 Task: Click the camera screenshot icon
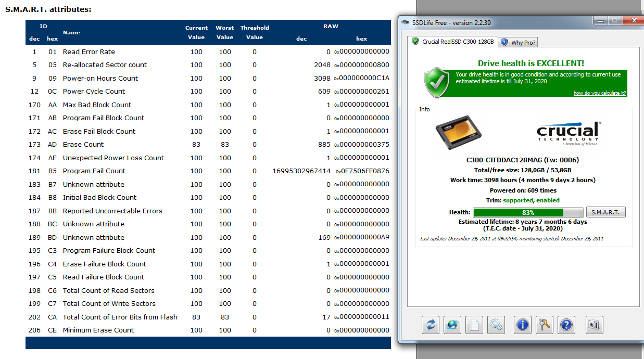(x=594, y=325)
